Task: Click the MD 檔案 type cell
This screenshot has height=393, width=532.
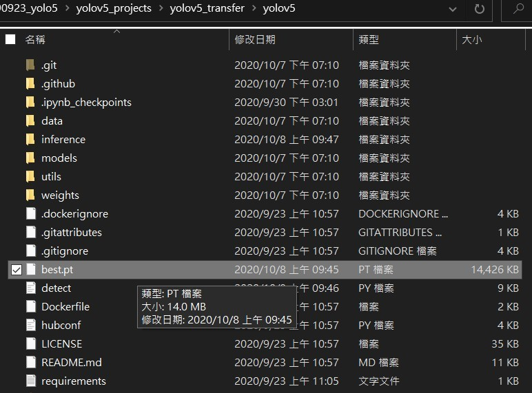Action: click(x=378, y=363)
